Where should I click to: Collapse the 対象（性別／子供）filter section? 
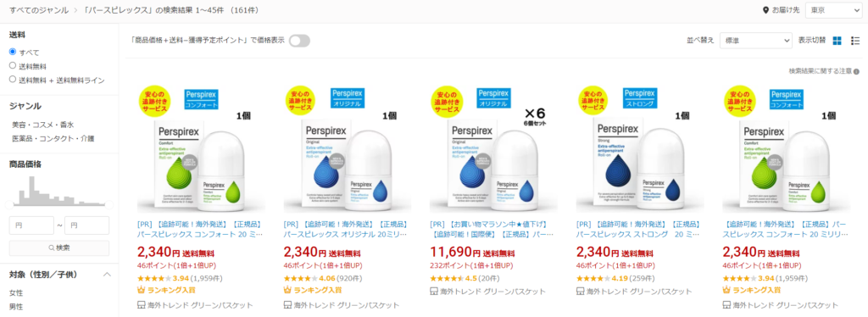[x=108, y=275]
